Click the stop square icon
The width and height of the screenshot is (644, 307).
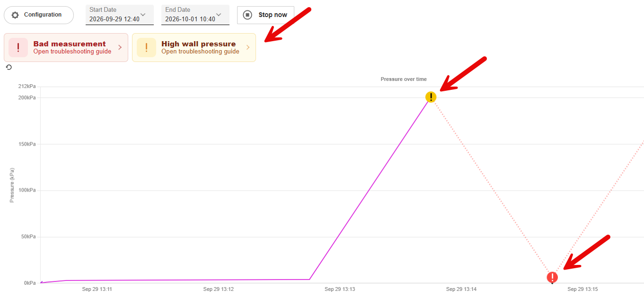247,15
